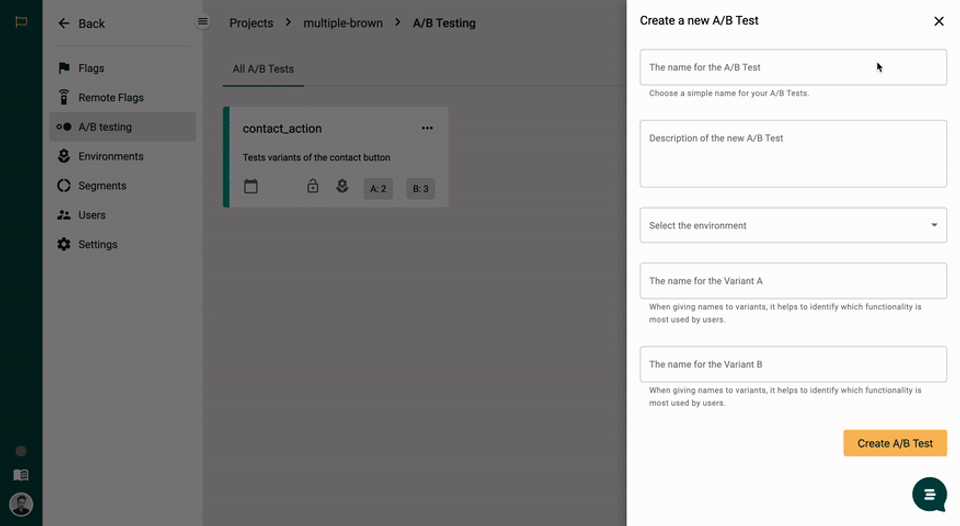Focus the Variant B name field
The height and width of the screenshot is (526, 960).
793,364
